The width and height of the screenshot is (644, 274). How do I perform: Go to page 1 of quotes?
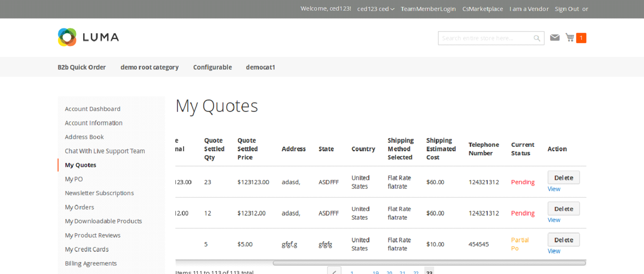(352, 272)
